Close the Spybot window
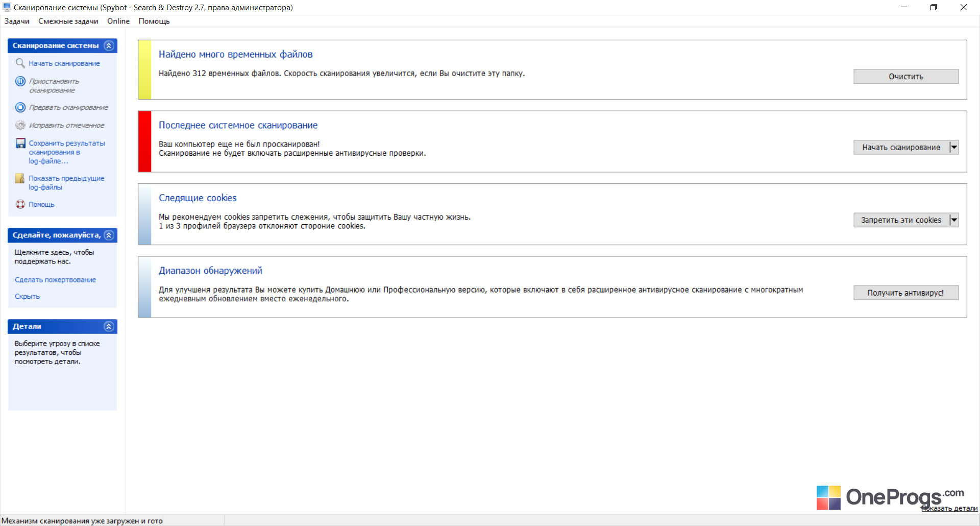Viewport: 980px width, 526px height. tap(964, 7)
